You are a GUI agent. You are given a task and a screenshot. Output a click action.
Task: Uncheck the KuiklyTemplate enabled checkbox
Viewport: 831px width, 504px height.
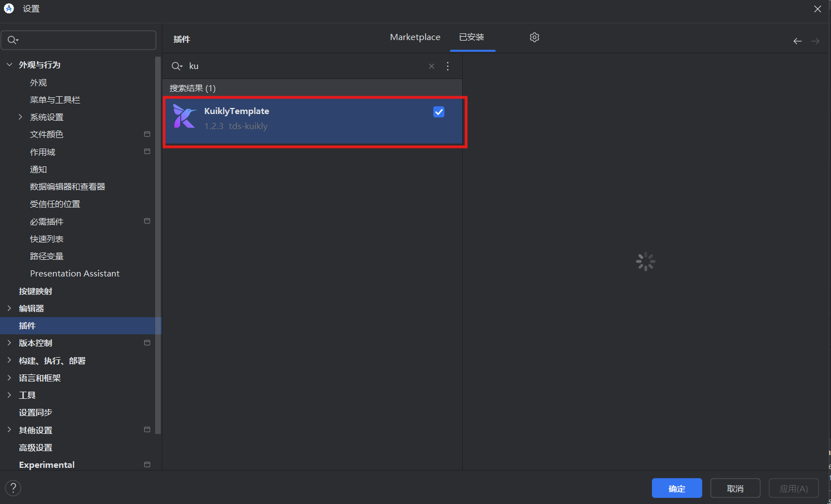point(439,112)
